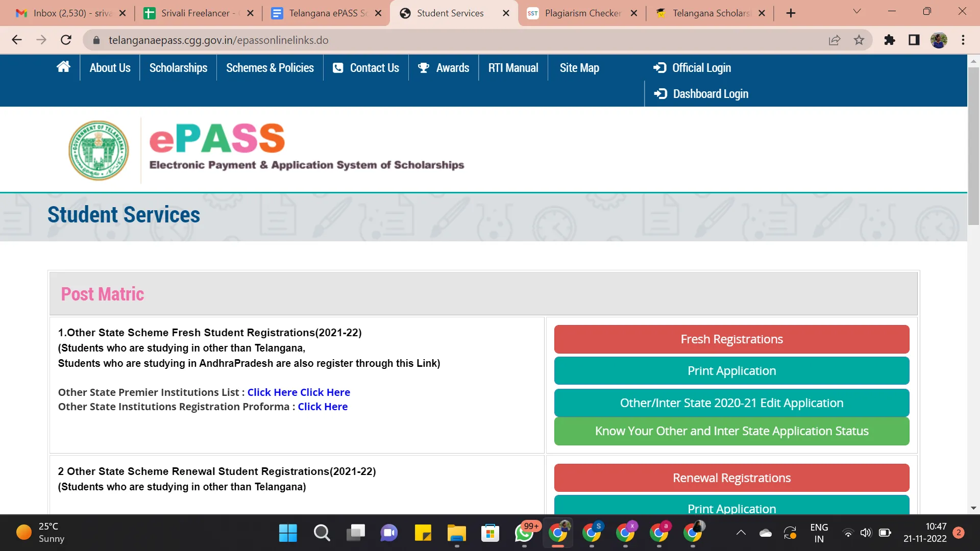Viewport: 980px width, 551px height.
Task: Open Microsoft Store from taskbar
Action: [490, 533]
